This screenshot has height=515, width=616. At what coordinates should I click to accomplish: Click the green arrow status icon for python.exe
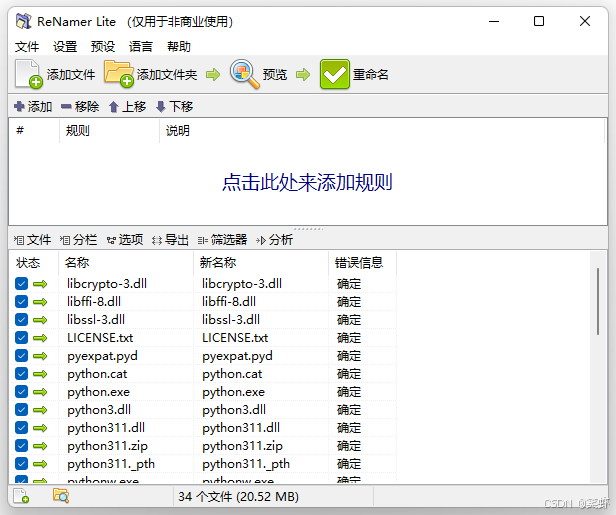pyautogui.click(x=40, y=392)
